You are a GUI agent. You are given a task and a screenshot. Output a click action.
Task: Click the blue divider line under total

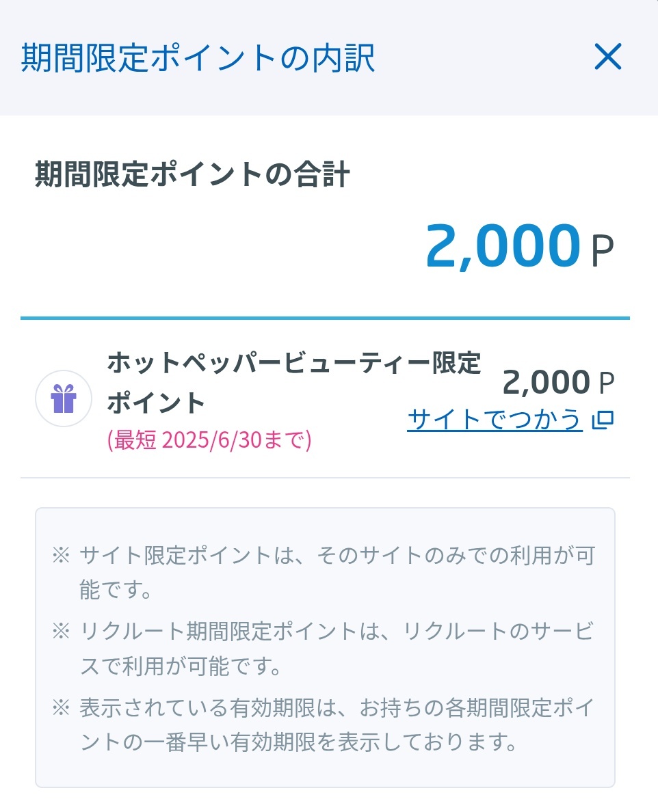tap(325, 318)
